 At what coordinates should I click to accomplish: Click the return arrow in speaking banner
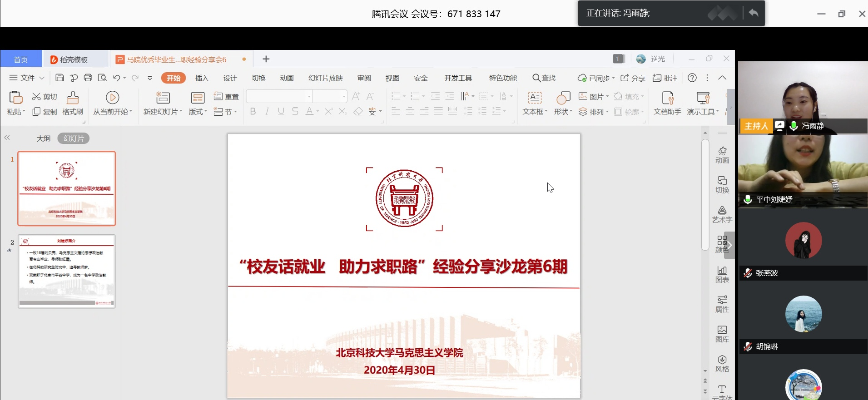754,13
